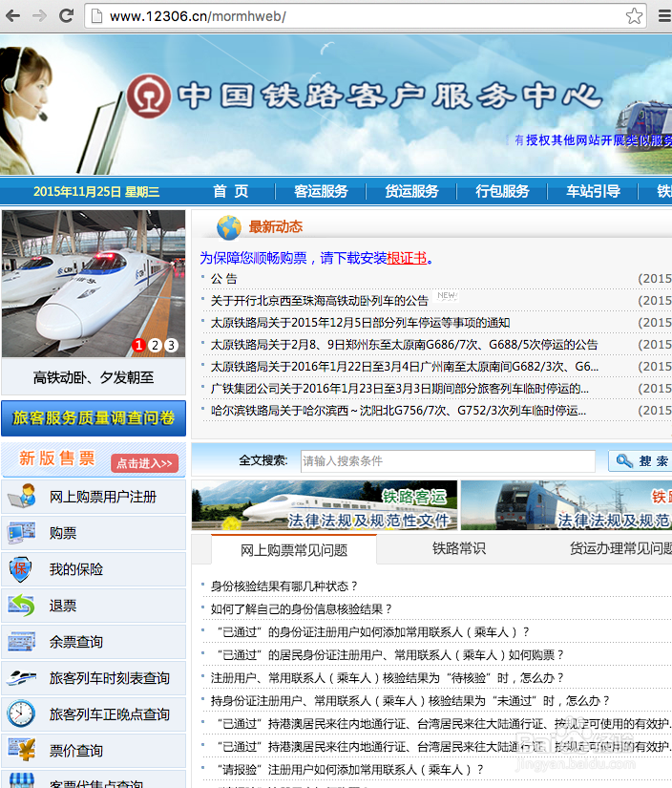Click the magnifier icon in the 搜索 button
The width and height of the screenshot is (672, 788).
click(624, 460)
